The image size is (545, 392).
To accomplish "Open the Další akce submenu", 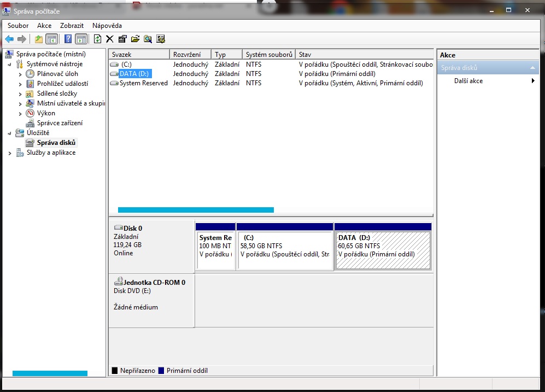I will 488,81.
